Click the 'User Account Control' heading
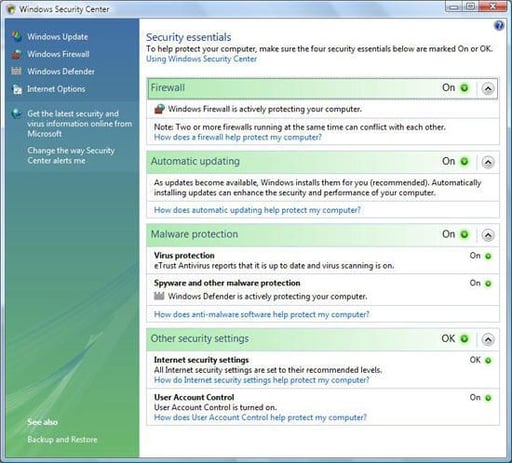The height and width of the screenshot is (463, 512). [194, 397]
